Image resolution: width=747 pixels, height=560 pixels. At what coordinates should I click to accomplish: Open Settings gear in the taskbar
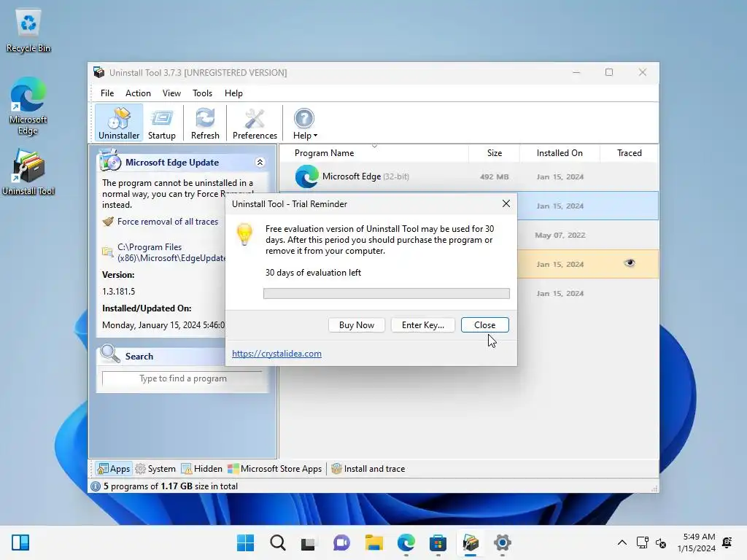pos(502,542)
